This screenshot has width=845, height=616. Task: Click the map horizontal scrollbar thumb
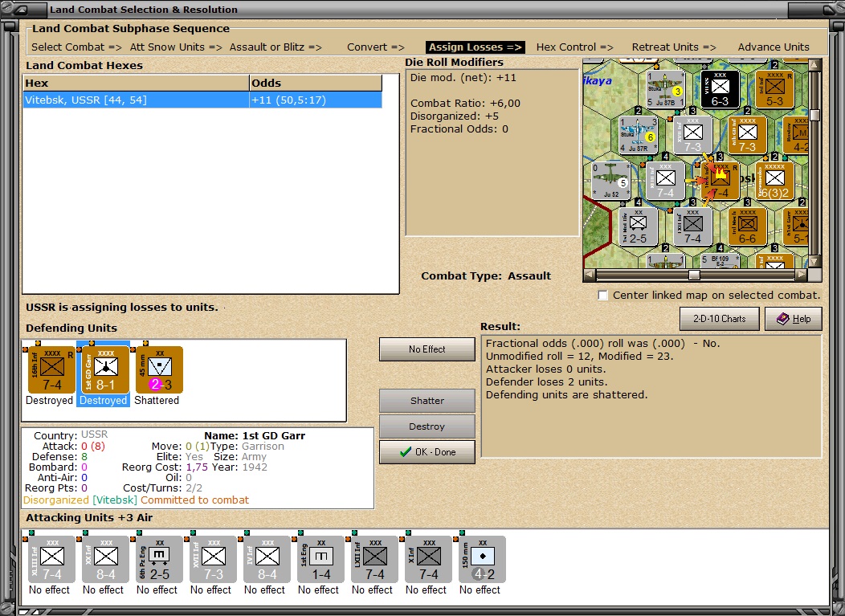pyautogui.click(x=694, y=275)
